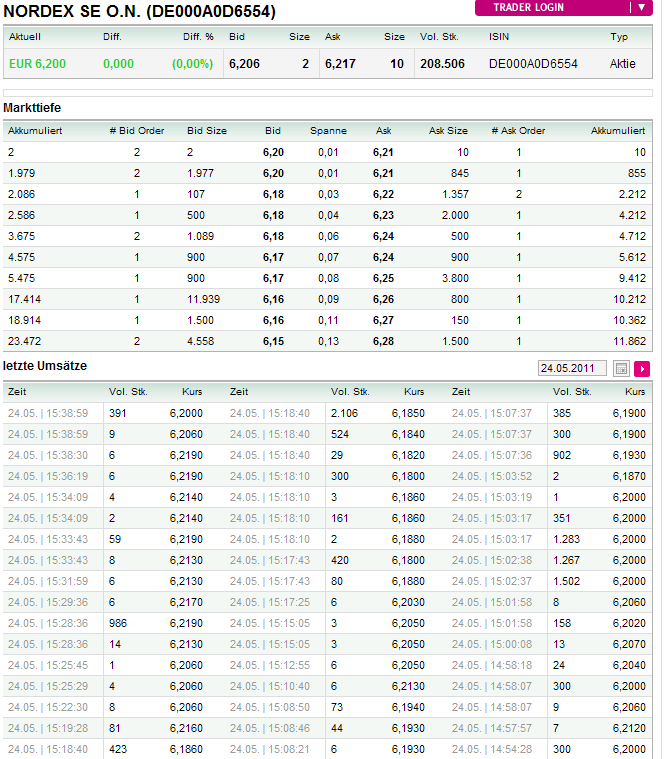
Task: Click the # Ask Order column header
Action: (x=518, y=131)
